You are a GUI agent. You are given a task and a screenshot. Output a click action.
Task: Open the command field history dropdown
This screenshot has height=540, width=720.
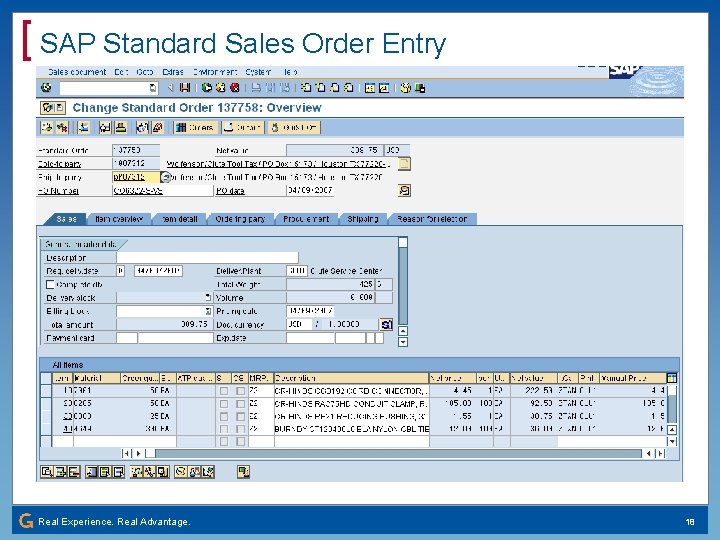[153, 88]
